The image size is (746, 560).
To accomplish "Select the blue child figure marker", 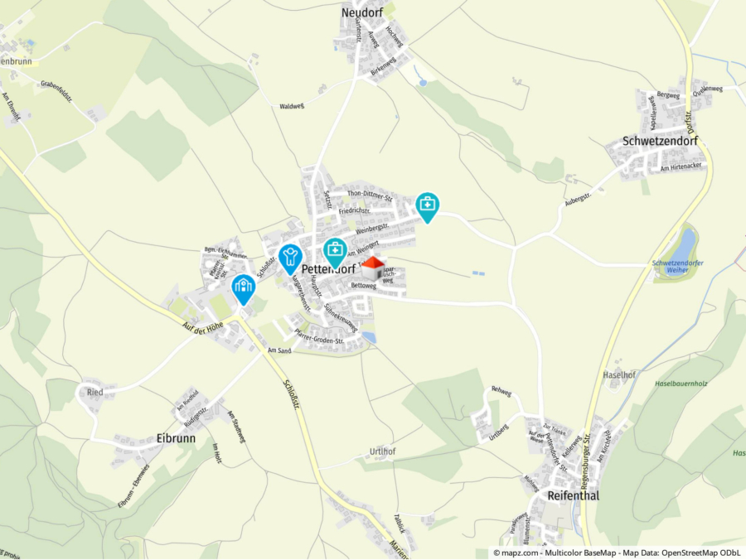I will point(290,259).
